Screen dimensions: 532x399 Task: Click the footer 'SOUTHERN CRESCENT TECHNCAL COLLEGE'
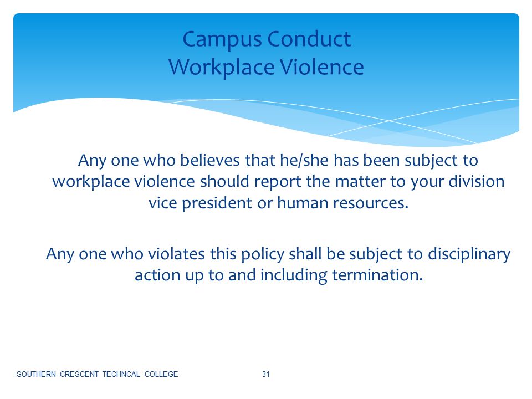point(98,374)
